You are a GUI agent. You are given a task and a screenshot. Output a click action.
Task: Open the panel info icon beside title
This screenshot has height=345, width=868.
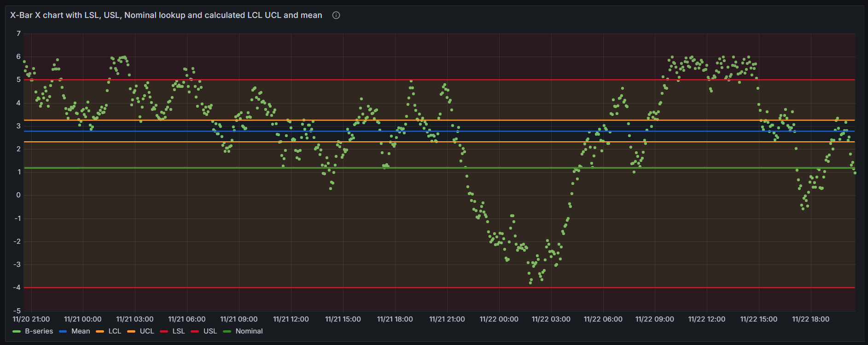tap(336, 15)
